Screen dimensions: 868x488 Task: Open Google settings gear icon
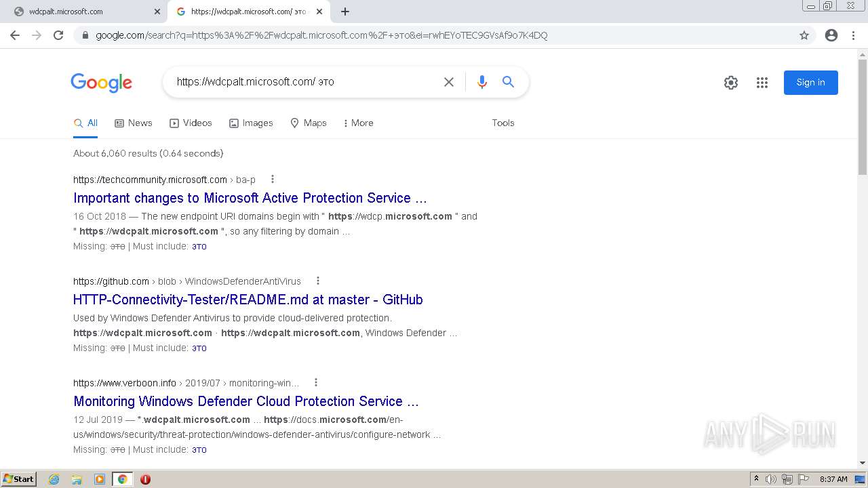coord(731,83)
